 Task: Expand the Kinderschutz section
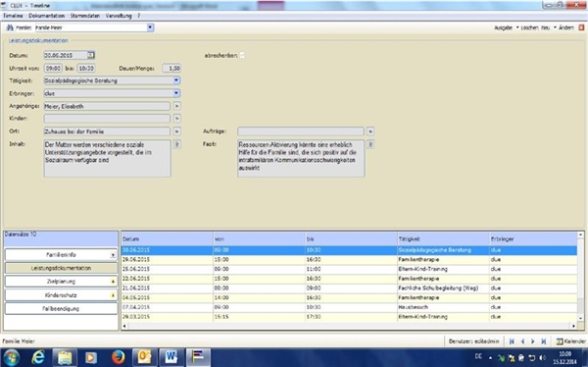[113, 295]
